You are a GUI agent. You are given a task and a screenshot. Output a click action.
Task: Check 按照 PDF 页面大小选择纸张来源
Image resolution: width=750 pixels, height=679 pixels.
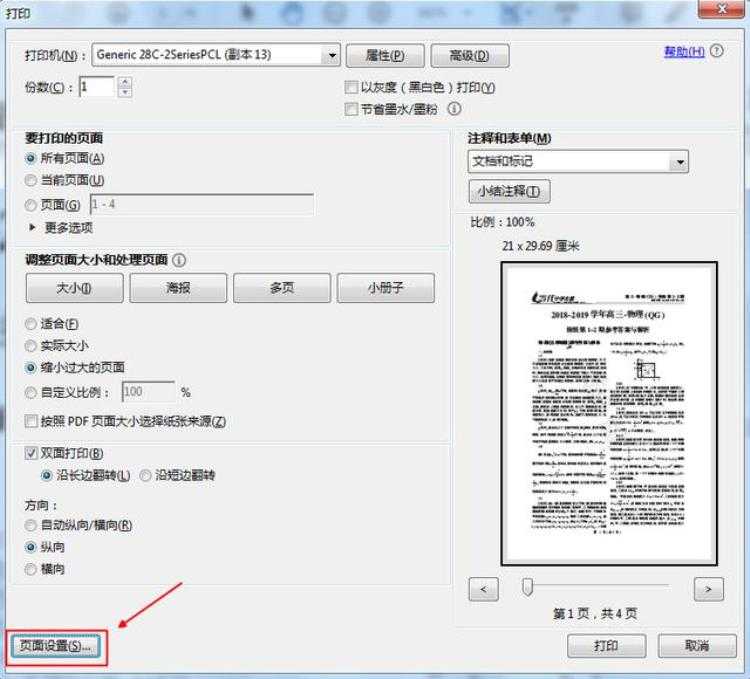pyautogui.click(x=31, y=421)
